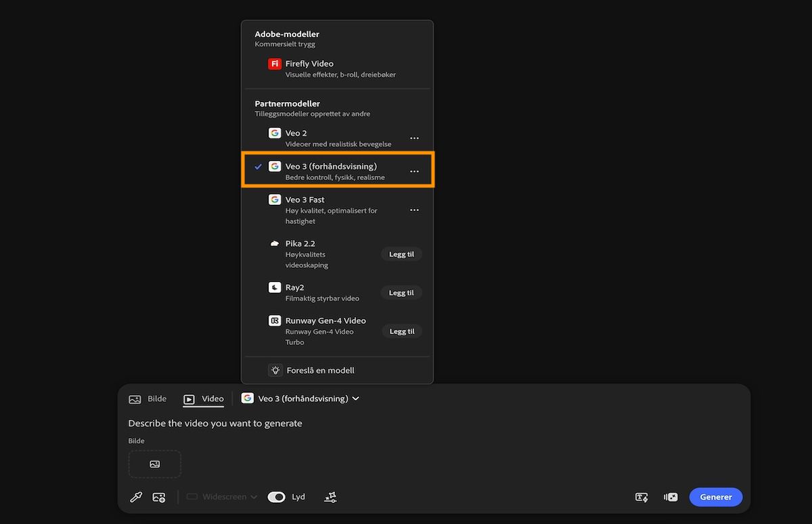812x524 pixels.
Task: Click the Pika 2.2 logo icon
Action: pyautogui.click(x=274, y=243)
